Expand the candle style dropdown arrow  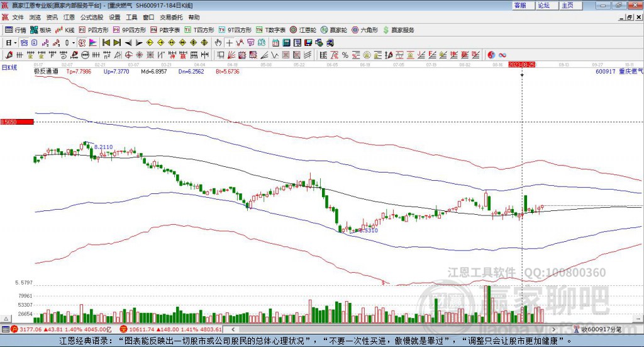pos(73,42)
